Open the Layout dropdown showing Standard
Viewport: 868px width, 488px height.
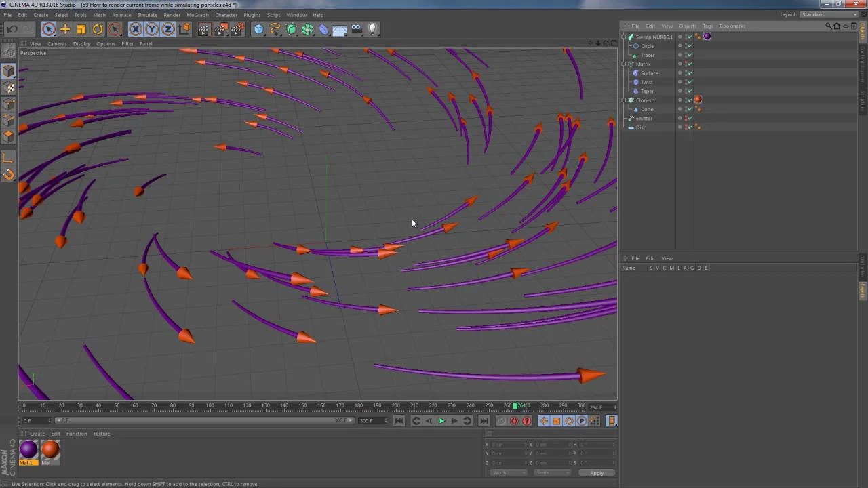point(829,14)
